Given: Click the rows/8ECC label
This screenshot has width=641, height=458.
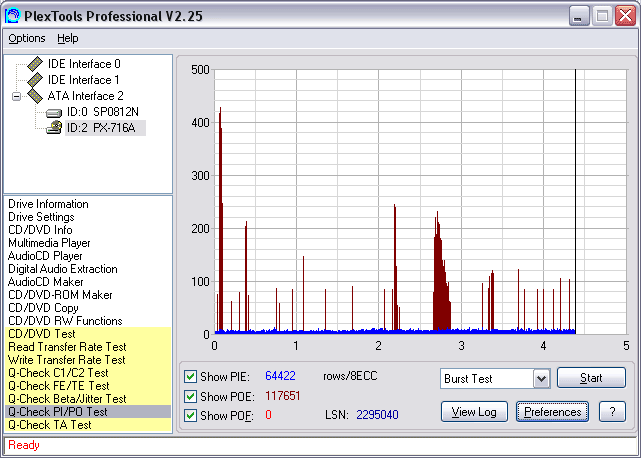Looking at the screenshot, I should pyautogui.click(x=350, y=376).
